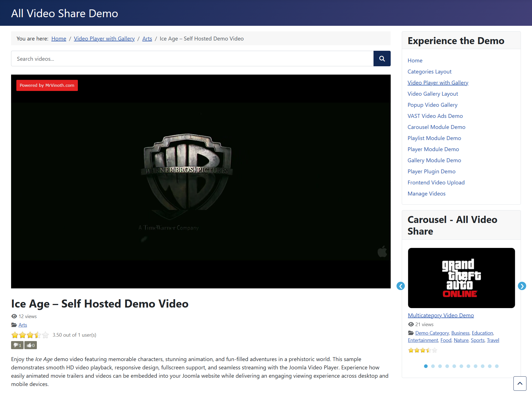This screenshot has height=396, width=532.
Task: Open Playlist Module Demo menu item
Action: [434, 138]
